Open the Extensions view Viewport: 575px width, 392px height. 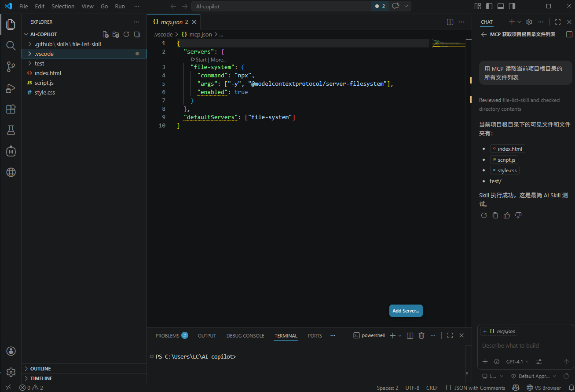pos(11,109)
